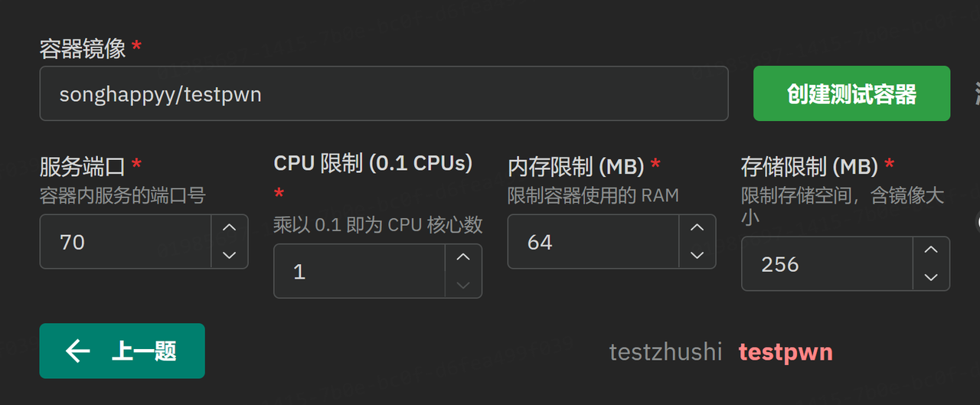The width and height of the screenshot is (980, 405).
Task: Click the 容器镜像 field label
Action: click(x=83, y=48)
